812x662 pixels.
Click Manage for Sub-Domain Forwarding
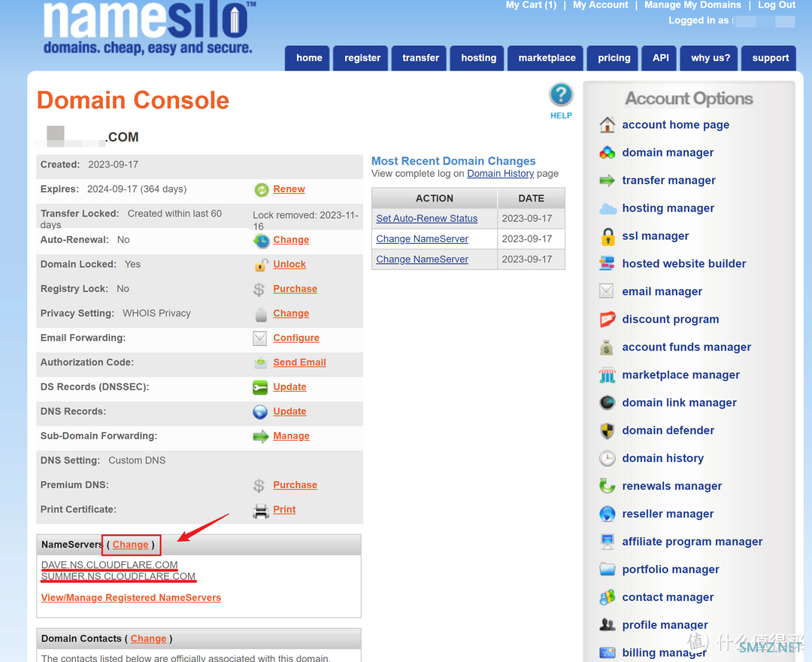291,436
